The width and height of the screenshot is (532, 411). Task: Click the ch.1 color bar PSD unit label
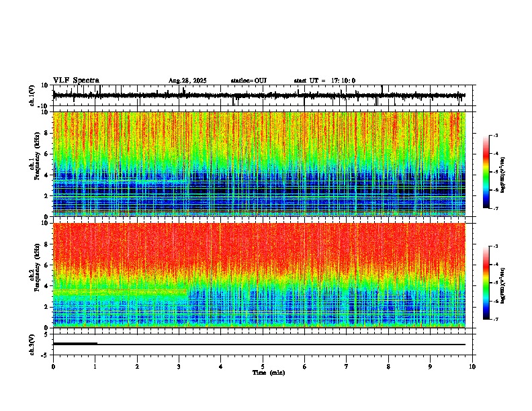503,175
